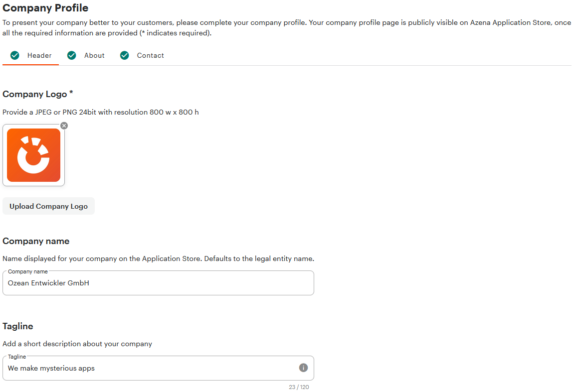Focus the Company name input field
The height and width of the screenshot is (392, 575).
point(158,283)
